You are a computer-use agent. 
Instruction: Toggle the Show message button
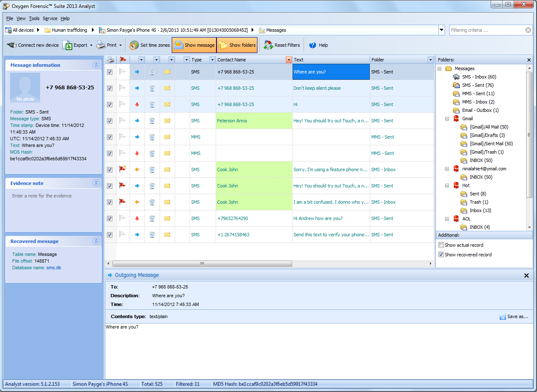194,45
